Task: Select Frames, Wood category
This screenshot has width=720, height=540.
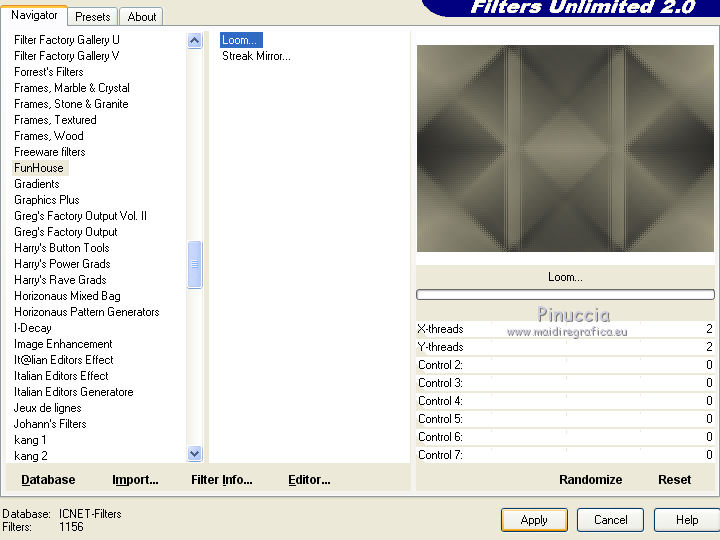Action: 49,136
